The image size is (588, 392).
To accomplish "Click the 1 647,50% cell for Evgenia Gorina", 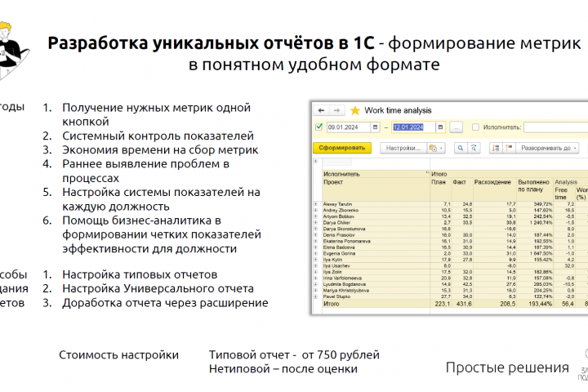I will coord(535,254).
